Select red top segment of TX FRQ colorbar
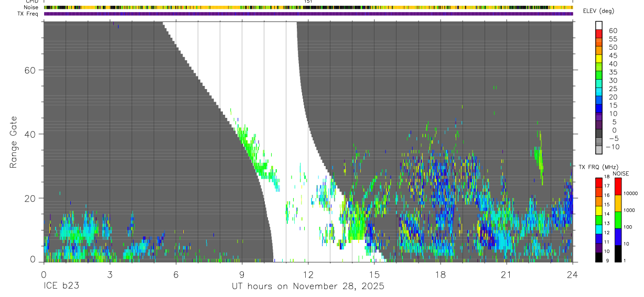Image resolution: width=644 pixels, height=297 pixels. [598, 182]
